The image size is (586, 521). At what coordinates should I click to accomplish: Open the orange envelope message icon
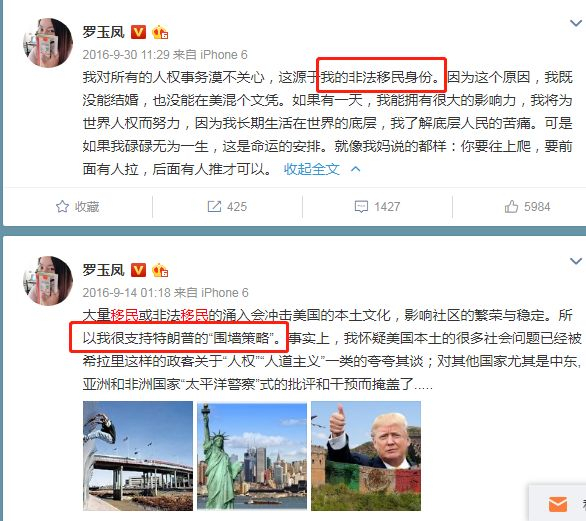[558, 504]
